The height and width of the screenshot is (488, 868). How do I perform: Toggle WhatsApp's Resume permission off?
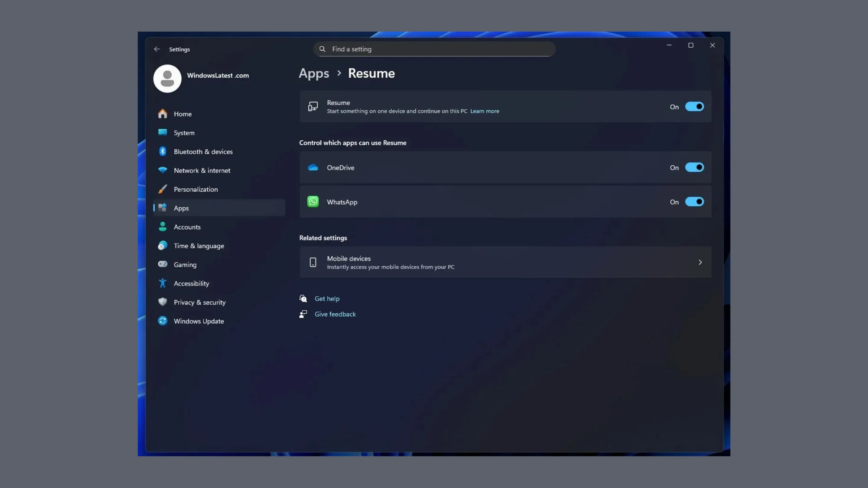pyautogui.click(x=694, y=202)
